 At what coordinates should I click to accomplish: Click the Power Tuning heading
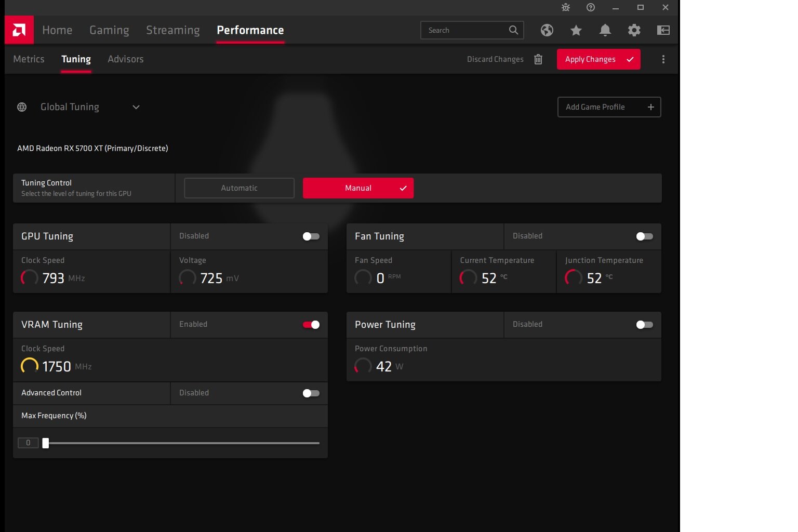pyautogui.click(x=385, y=325)
